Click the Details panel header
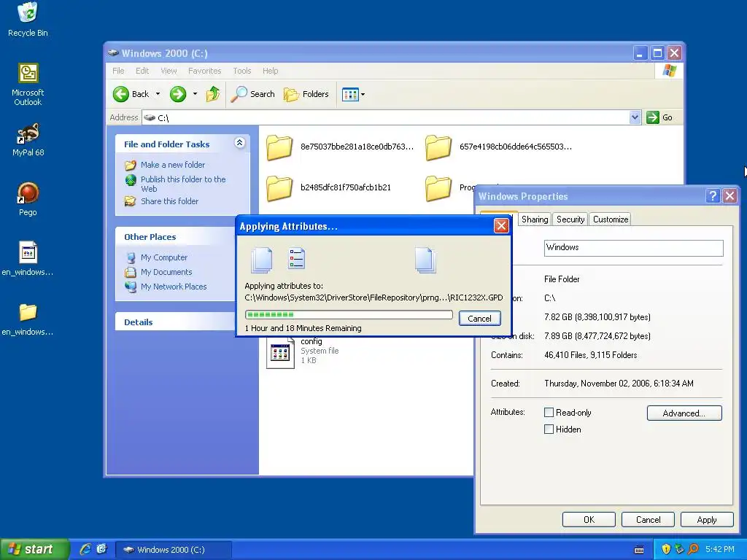This screenshot has width=747, height=560. pyautogui.click(x=175, y=322)
